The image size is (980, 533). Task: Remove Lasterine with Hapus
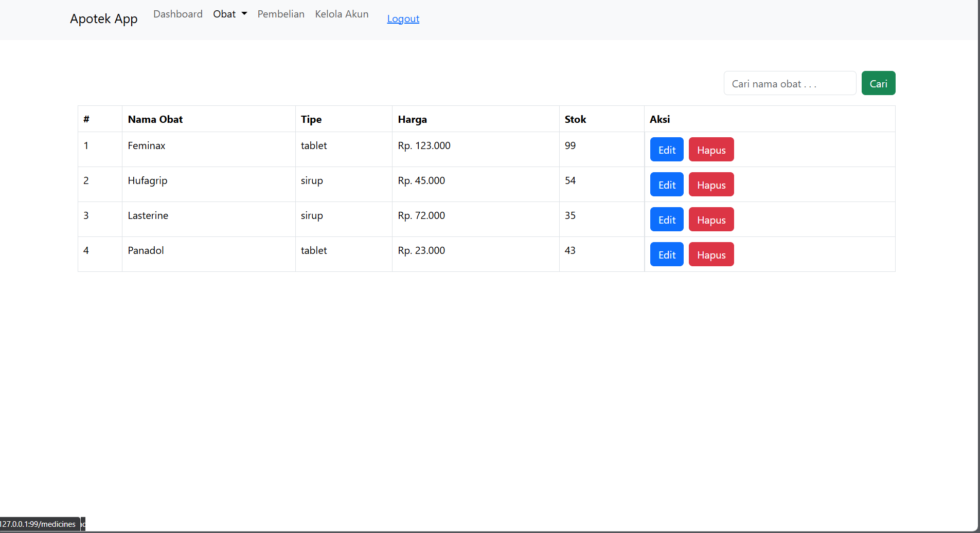[711, 219]
